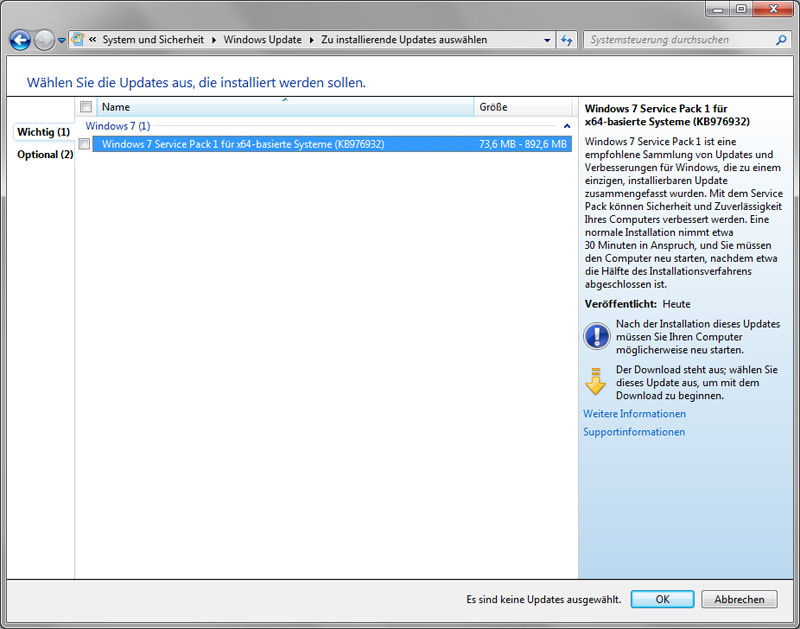Click the Windows 7 (1) group label

[x=117, y=125]
